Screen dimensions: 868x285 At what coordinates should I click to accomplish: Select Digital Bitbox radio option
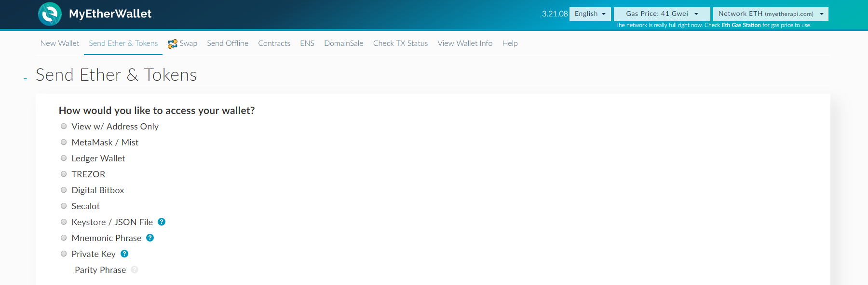[64, 190]
